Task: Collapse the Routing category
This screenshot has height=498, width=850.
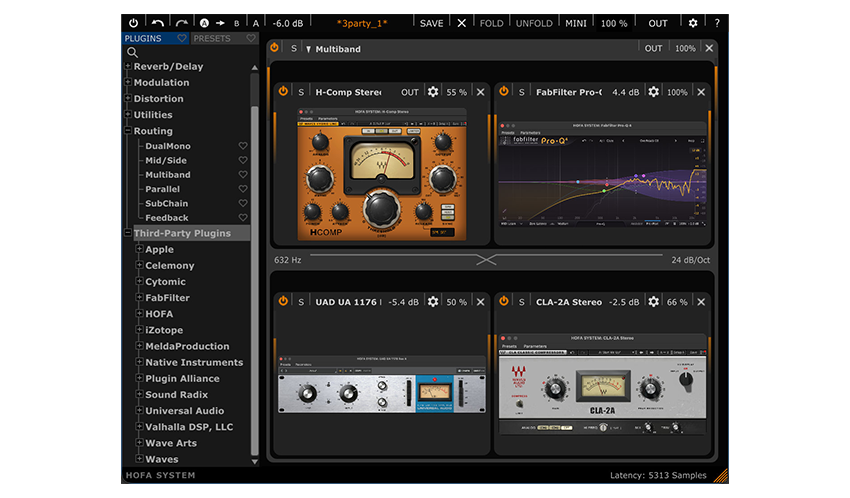Action: click(128, 131)
